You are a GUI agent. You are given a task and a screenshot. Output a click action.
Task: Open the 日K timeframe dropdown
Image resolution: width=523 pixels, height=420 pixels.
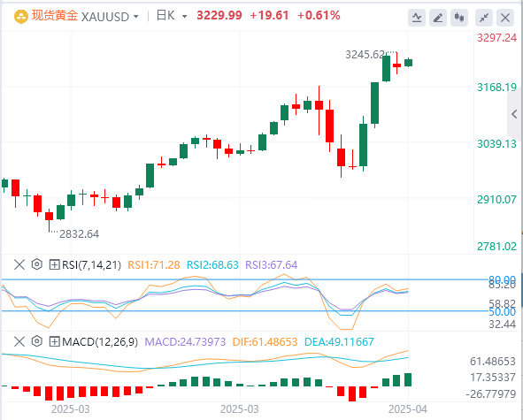[x=184, y=16]
